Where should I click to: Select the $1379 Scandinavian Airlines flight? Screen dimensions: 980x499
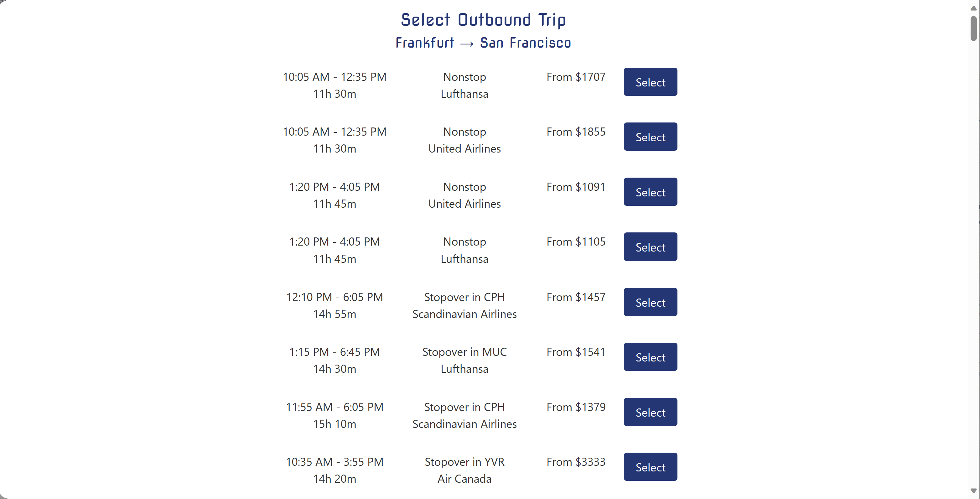click(650, 412)
